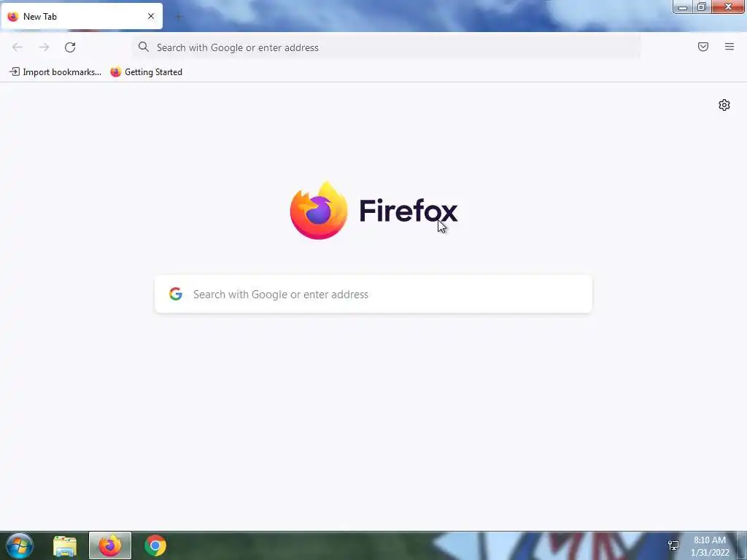Image resolution: width=747 pixels, height=560 pixels.
Task: Click the magnifier icon in address bar
Action: click(x=144, y=47)
